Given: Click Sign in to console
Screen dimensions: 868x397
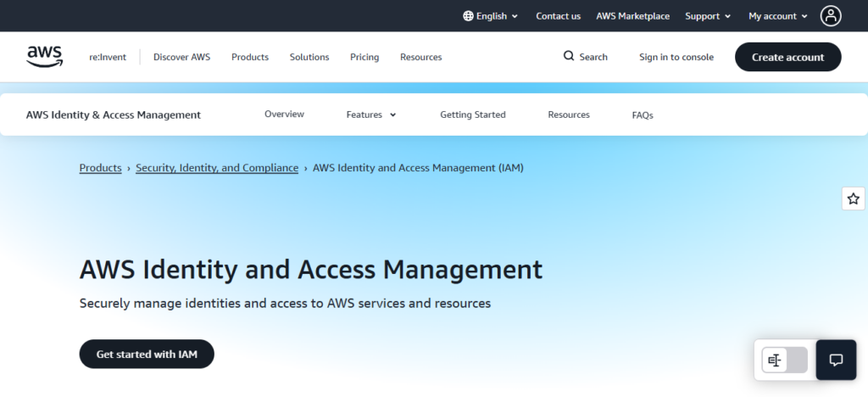Looking at the screenshot, I should coord(676,57).
